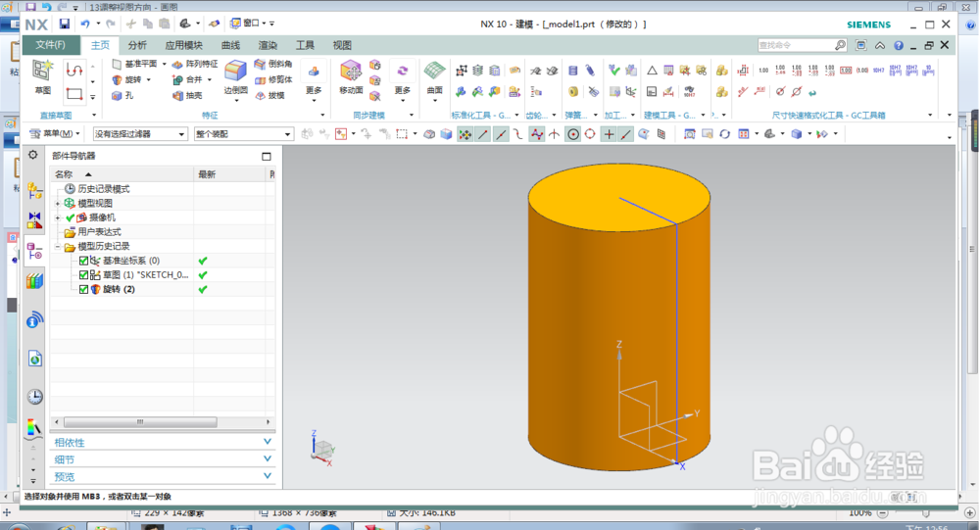
Task: Click the triangle GC modeling tool icon
Action: (x=652, y=71)
